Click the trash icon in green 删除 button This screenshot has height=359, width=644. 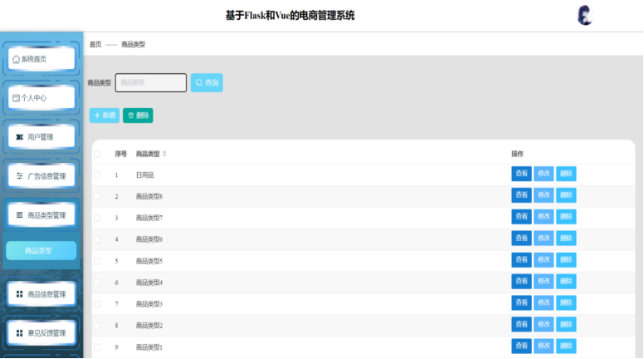tap(130, 116)
